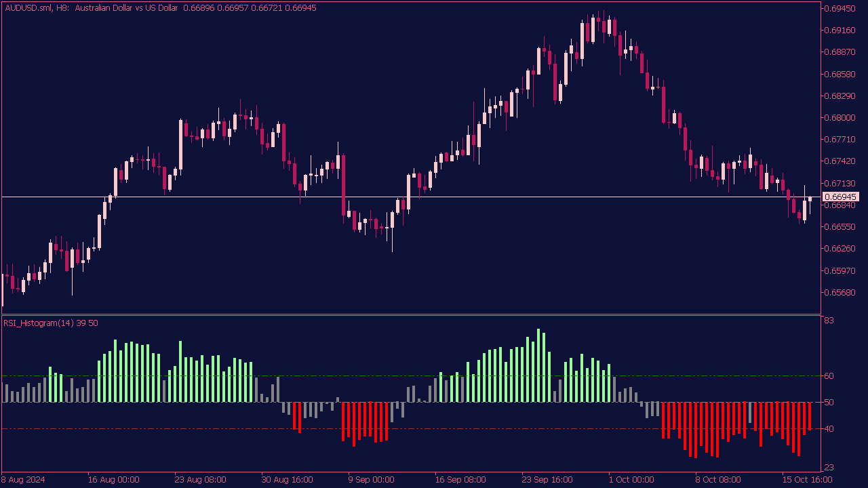Click the 0.66840 price scale label
This screenshot has width=868, height=488.
click(x=840, y=205)
